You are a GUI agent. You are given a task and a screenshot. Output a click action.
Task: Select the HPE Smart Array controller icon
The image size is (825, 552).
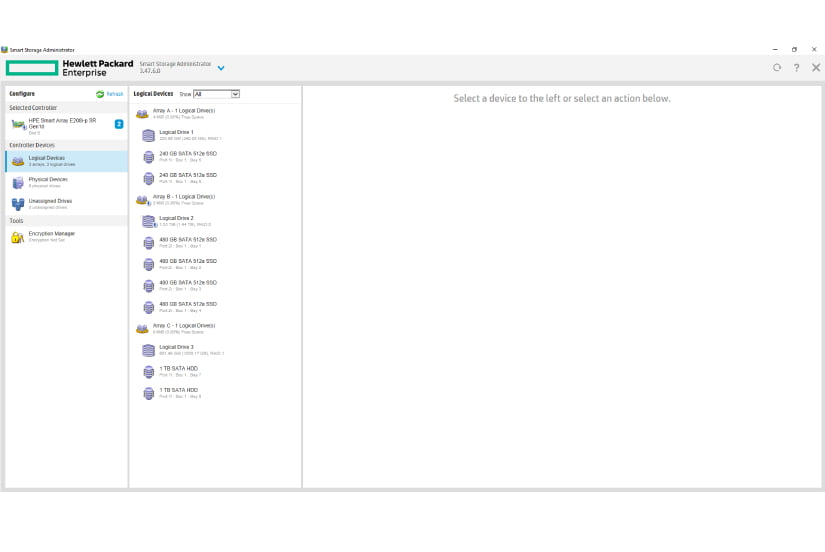tap(18, 125)
